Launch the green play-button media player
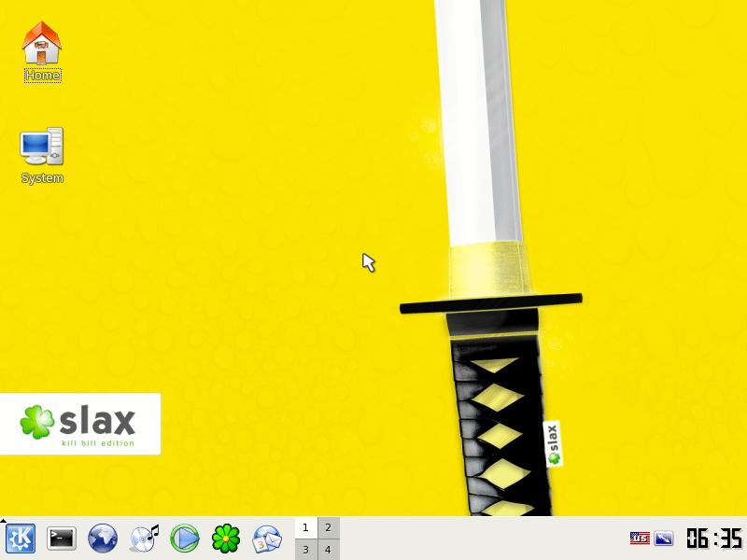This screenshot has height=560, width=747. (185, 539)
